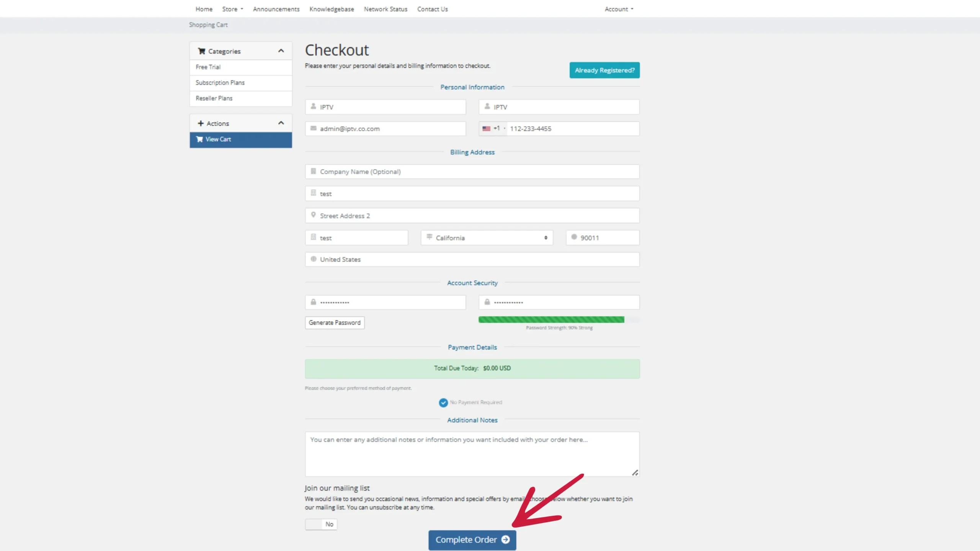Click the globe icon in country field
The width and height of the screenshot is (980, 551).
click(314, 259)
